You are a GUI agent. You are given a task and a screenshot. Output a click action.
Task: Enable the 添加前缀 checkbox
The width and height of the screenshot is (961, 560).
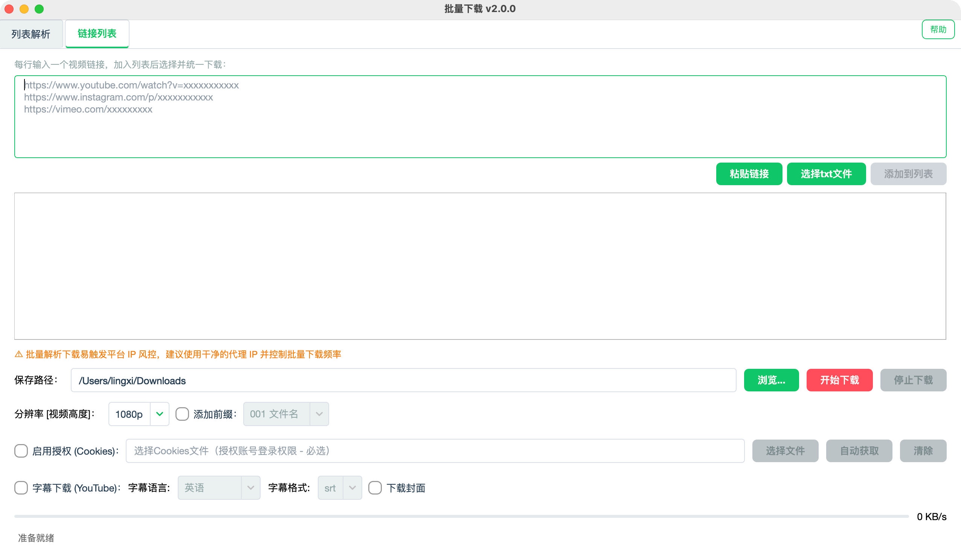(x=182, y=414)
